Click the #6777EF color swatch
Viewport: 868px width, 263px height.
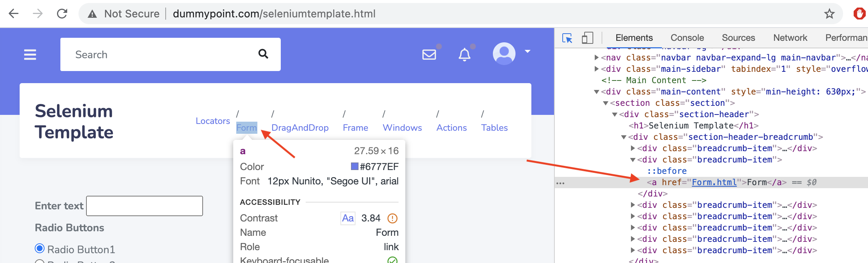[354, 166]
